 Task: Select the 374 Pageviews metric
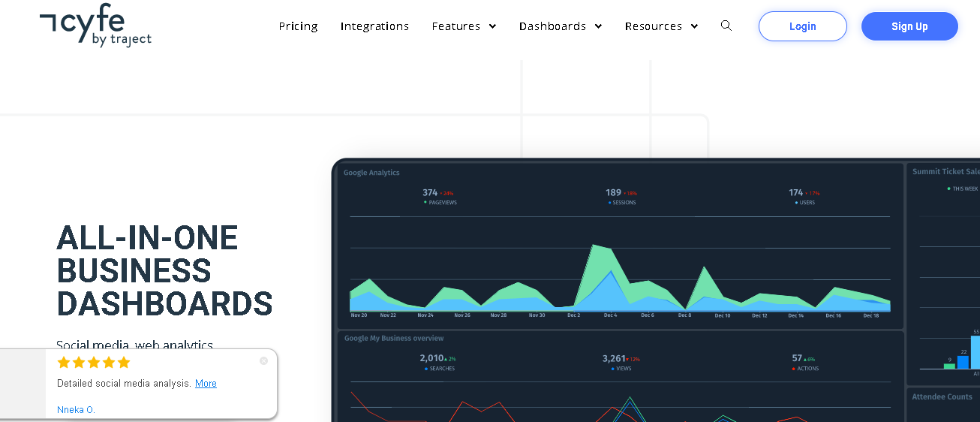pos(439,197)
